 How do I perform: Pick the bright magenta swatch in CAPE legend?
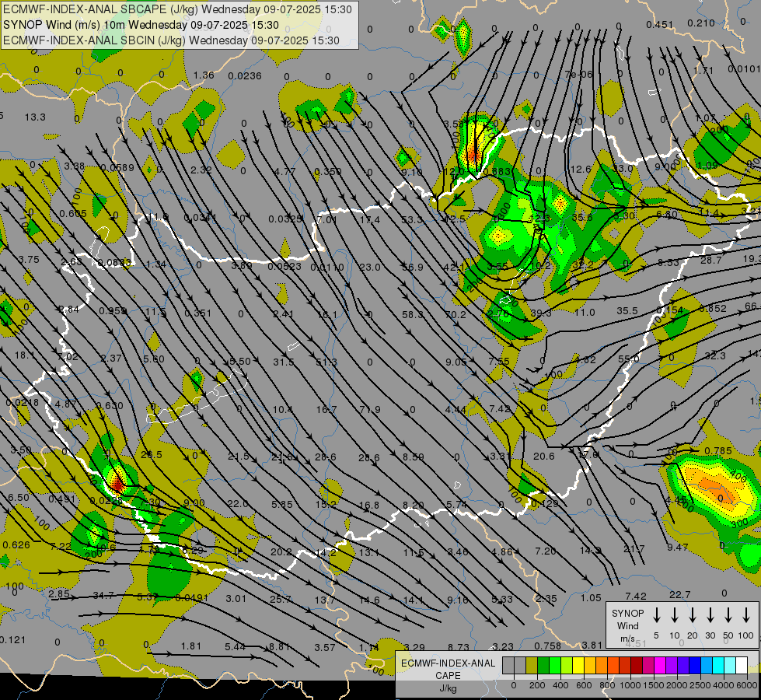[x=661, y=665]
